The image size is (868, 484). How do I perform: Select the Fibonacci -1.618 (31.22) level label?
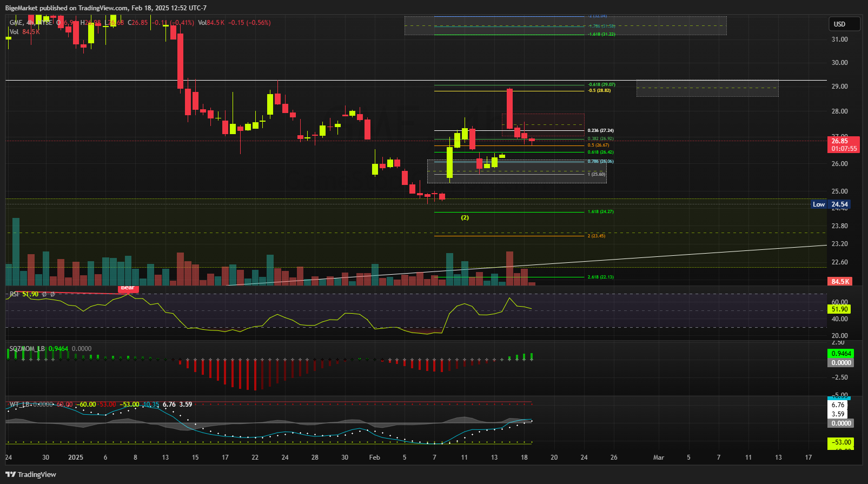tap(601, 34)
